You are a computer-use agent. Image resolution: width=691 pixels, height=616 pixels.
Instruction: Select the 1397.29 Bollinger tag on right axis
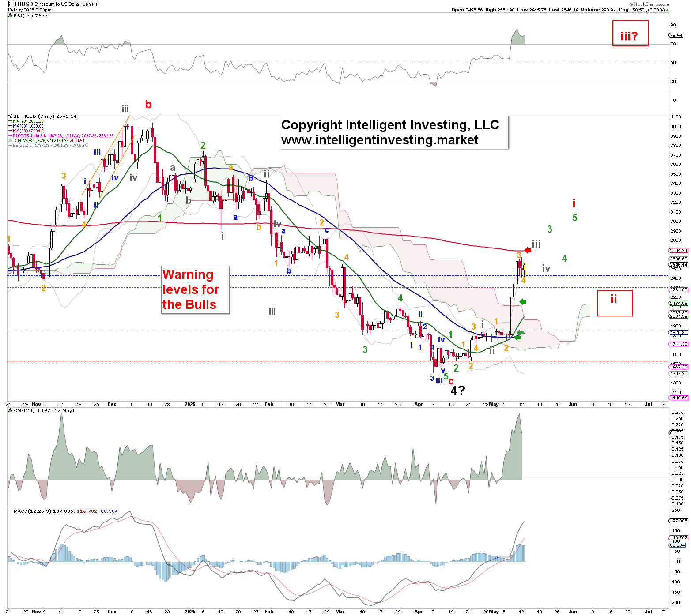[x=679, y=373]
